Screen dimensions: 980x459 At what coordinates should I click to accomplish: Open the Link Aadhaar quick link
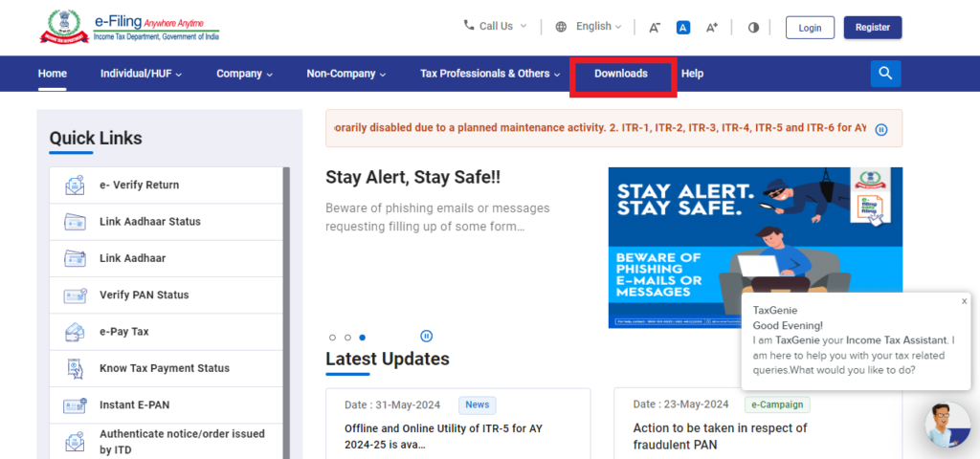point(167,258)
